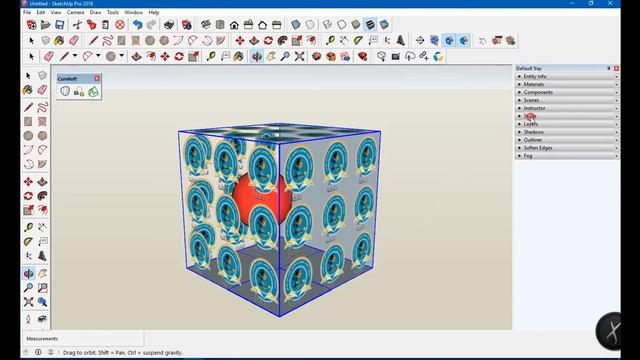Screen dimensions: 640x360
Task: Click the info icon in status bar
Action: [x=38, y=352]
